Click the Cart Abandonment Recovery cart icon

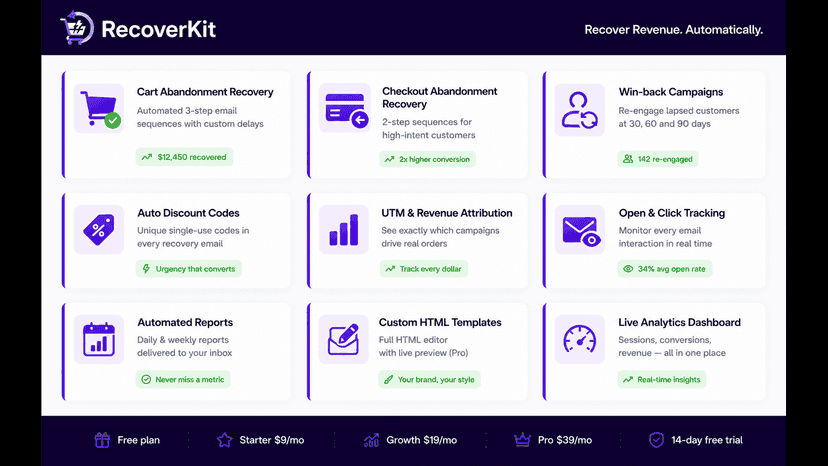(x=99, y=109)
